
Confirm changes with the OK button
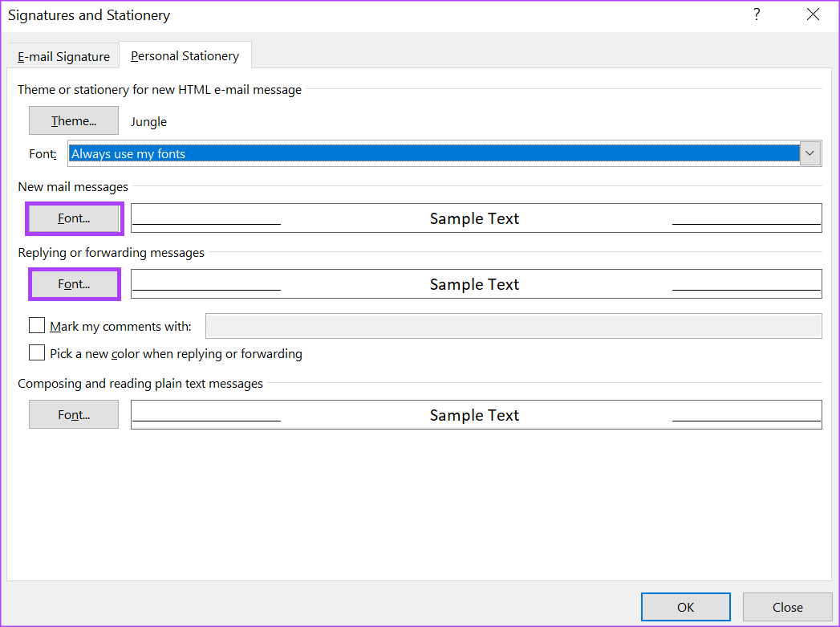(686, 607)
